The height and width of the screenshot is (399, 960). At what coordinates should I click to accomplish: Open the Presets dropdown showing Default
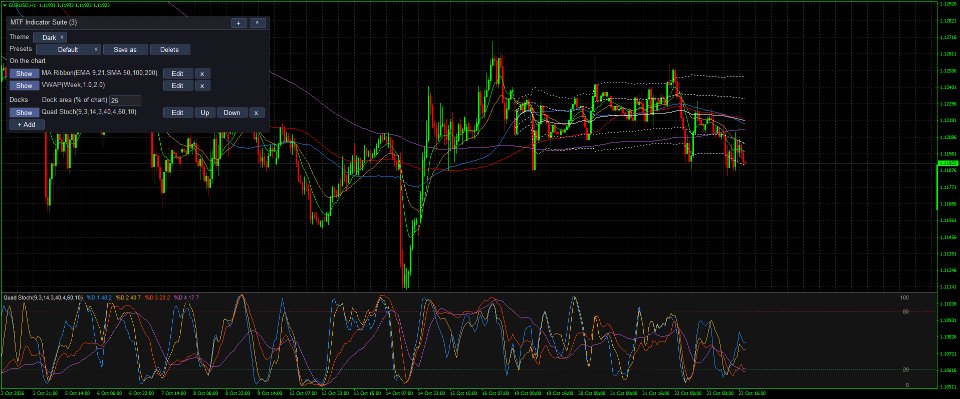pyautogui.click(x=68, y=50)
